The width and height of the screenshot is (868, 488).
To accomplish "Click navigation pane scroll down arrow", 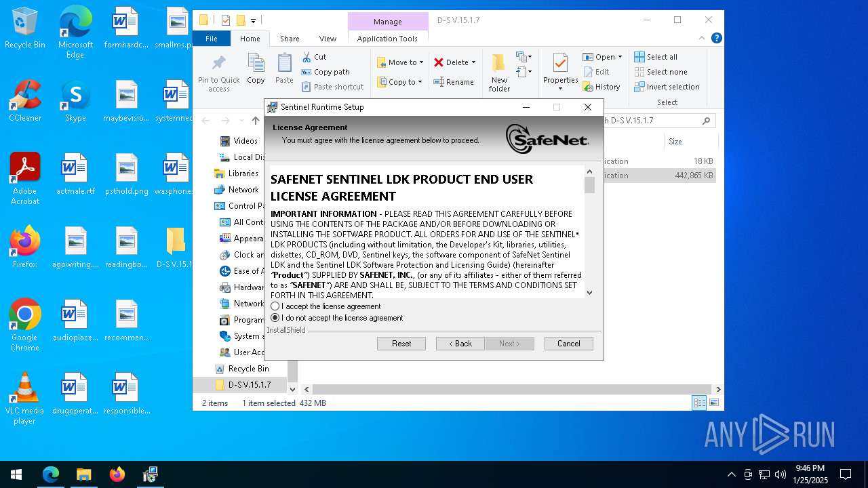I will (292, 389).
